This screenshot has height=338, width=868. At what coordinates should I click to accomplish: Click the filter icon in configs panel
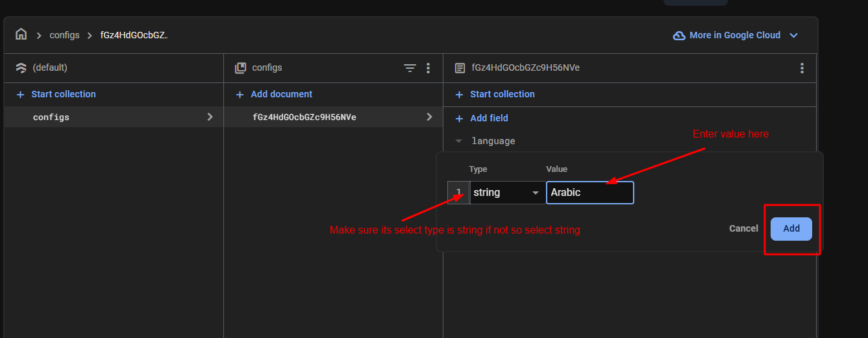click(410, 68)
